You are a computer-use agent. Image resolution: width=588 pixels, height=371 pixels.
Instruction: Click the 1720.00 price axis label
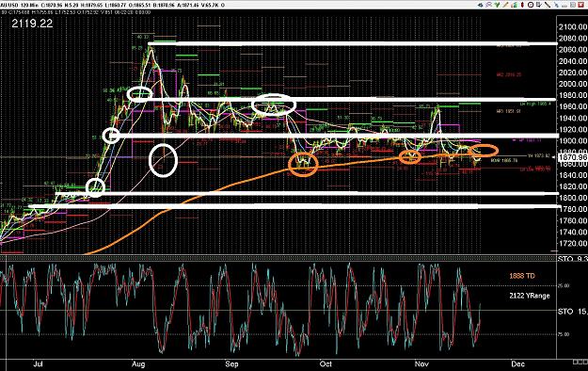point(573,243)
